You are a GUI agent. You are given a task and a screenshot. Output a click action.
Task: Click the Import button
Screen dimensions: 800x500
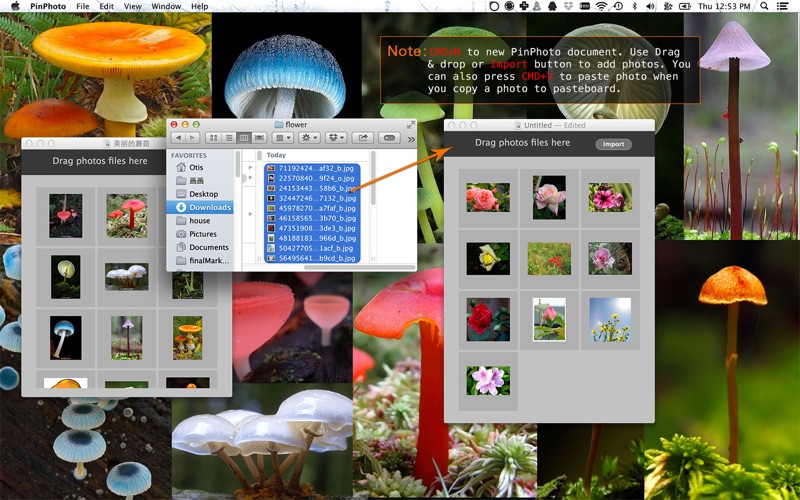point(613,144)
